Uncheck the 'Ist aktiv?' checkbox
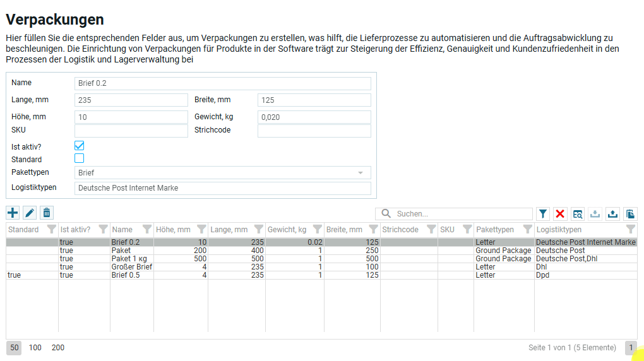Screen dimensions: 644x361 (80, 146)
